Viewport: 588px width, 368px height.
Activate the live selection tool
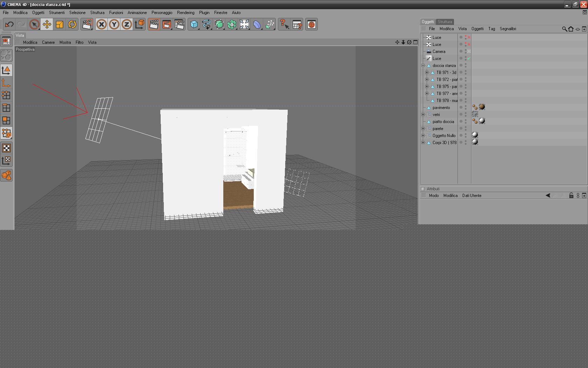[x=34, y=25]
